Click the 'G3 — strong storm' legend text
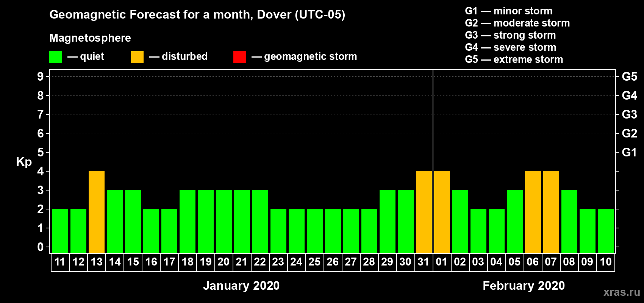Viewport: 644px width, 303px height. [x=511, y=35]
